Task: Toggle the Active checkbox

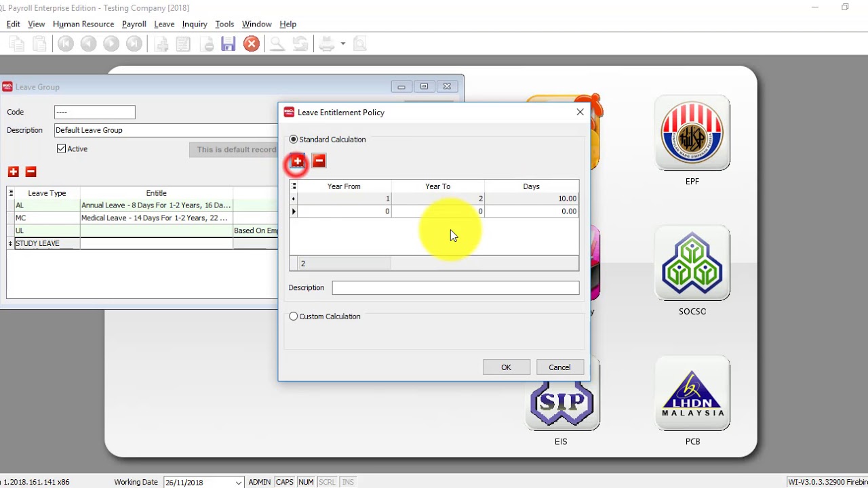Action: (x=62, y=149)
